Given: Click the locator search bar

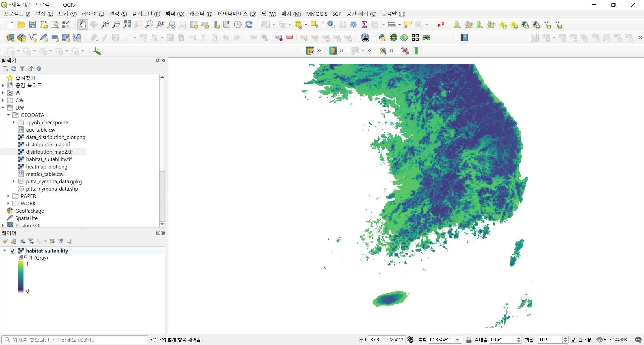Looking at the screenshot, I should (x=74, y=340).
